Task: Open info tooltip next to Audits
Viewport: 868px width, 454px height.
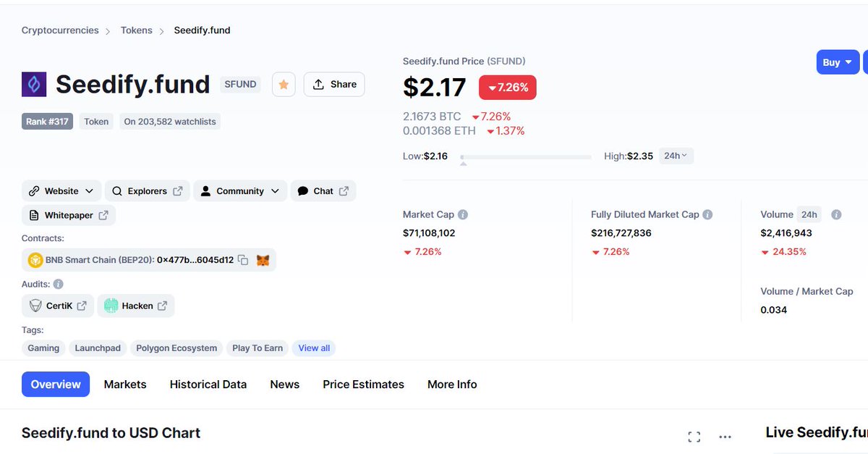Action: pyautogui.click(x=59, y=285)
